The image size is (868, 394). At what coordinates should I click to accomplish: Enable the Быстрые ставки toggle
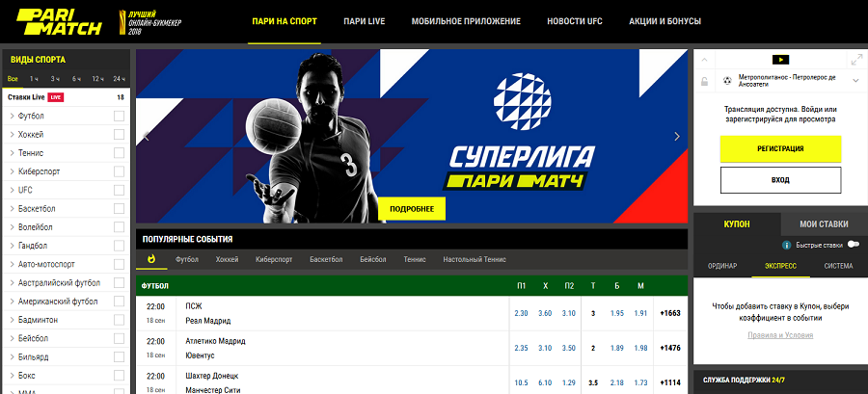pos(853,245)
